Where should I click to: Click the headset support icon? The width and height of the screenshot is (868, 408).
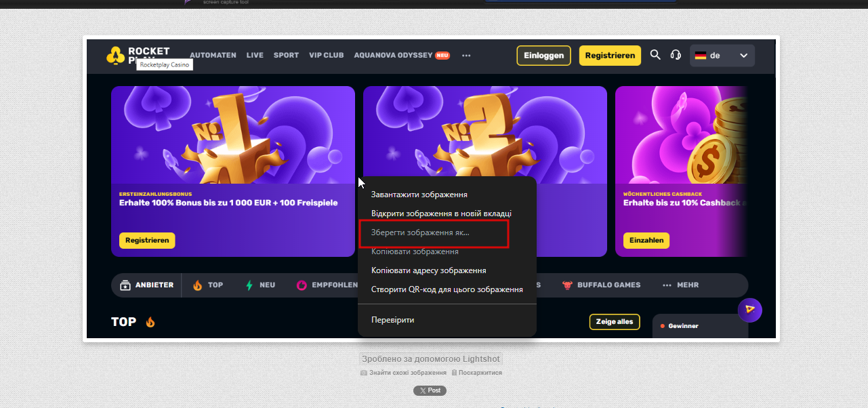(x=676, y=55)
